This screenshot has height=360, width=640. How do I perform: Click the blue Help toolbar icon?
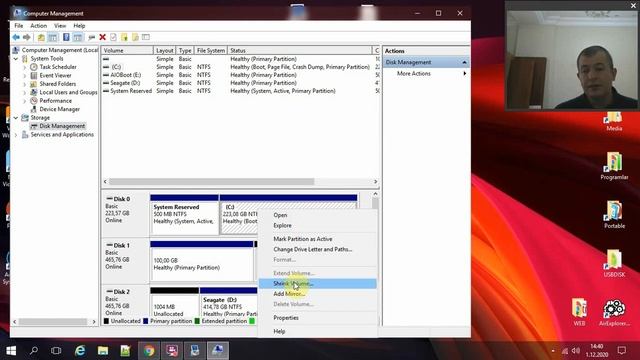point(66,37)
